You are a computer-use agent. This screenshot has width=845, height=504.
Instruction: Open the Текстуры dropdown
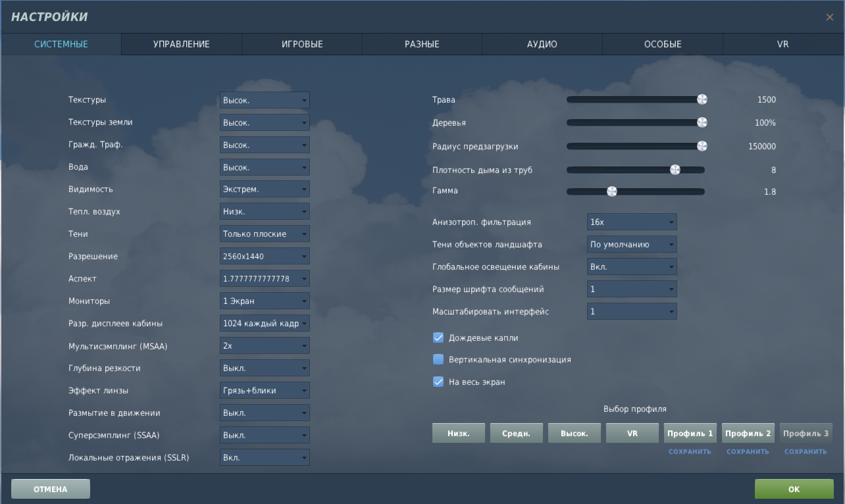pos(265,100)
